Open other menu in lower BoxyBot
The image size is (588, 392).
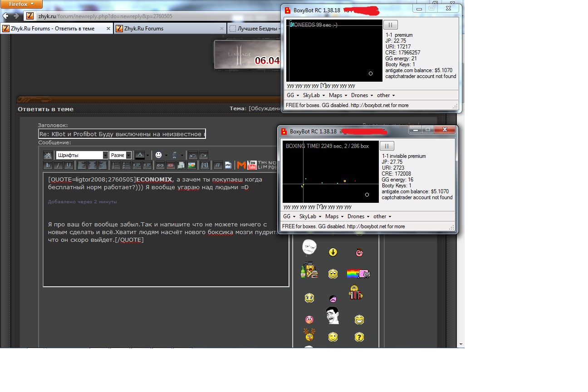(382, 216)
